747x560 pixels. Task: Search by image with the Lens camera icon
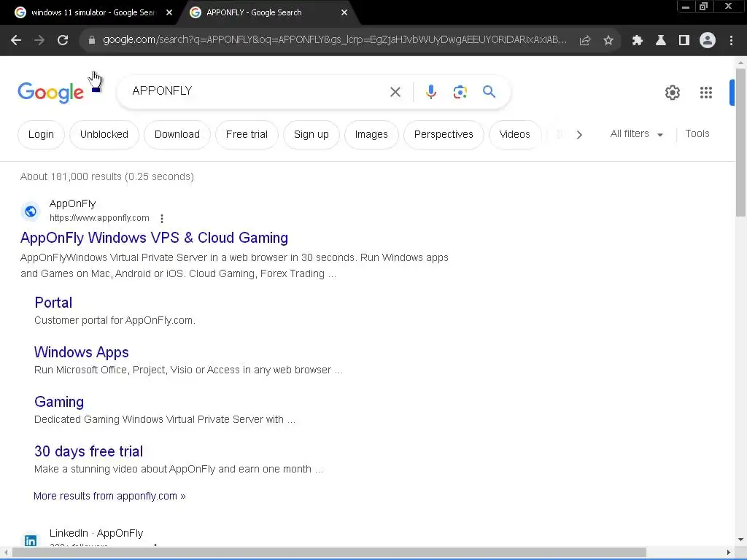coord(460,92)
